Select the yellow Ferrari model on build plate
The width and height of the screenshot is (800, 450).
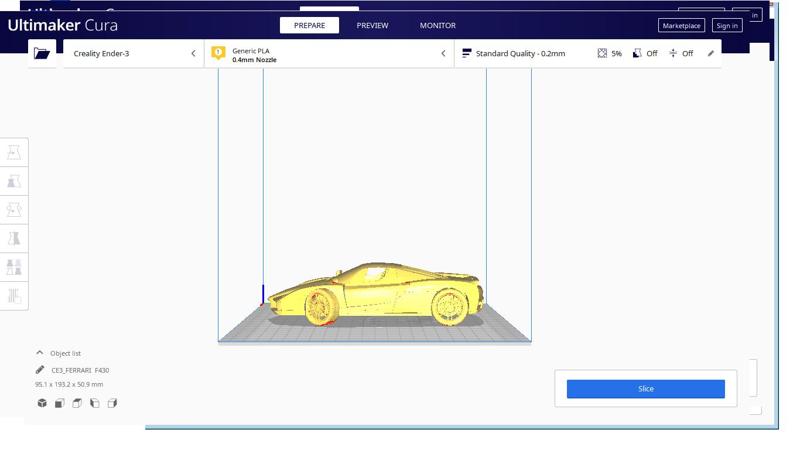click(x=375, y=294)
